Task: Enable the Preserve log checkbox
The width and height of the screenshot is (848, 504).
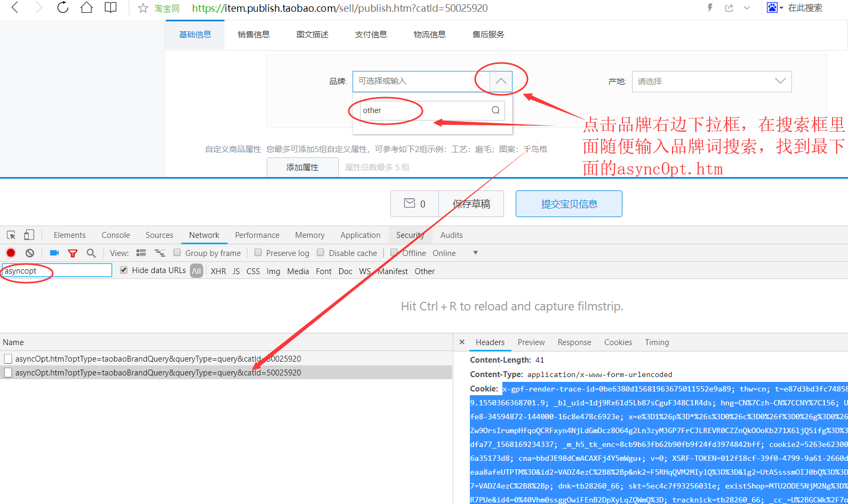Action: coord(258,253)
